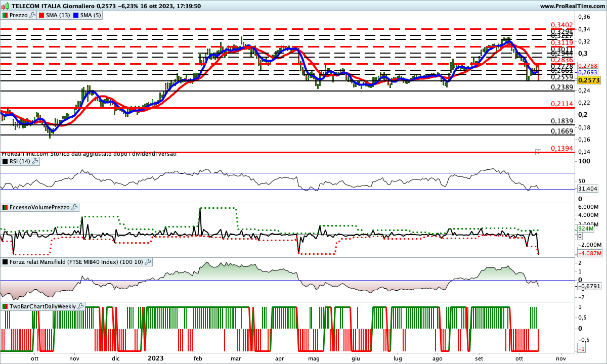Click the feb label on the time axis
Image resolution: width=607 pixels, height=364 pixels.
click(x=198, y=358)
